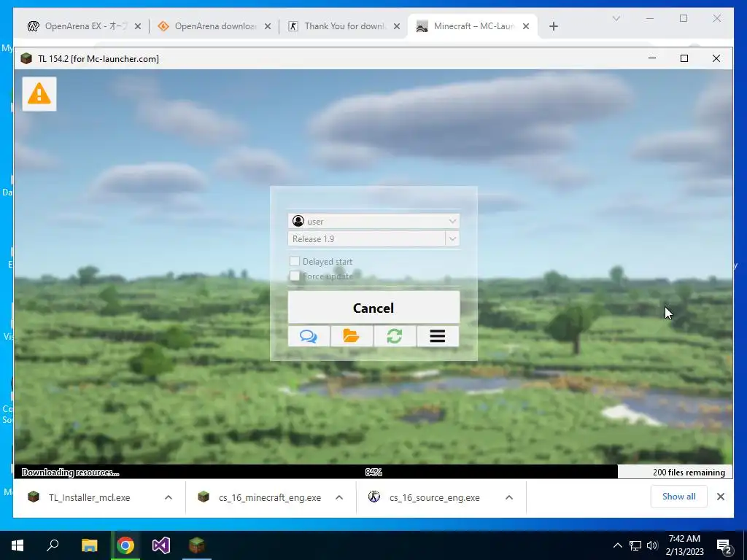Close the OpenArena EX tab
747x560 pixels.
pyautogui.click(x=138, y=26)
